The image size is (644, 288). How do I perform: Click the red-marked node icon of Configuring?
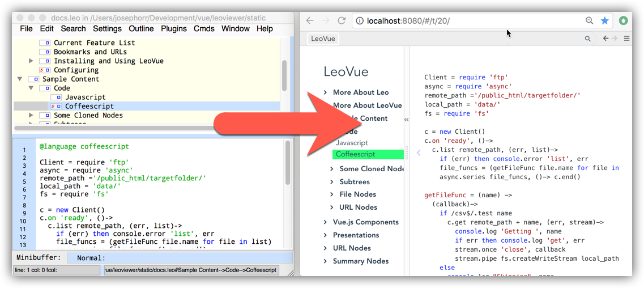(x=45, y=70)
